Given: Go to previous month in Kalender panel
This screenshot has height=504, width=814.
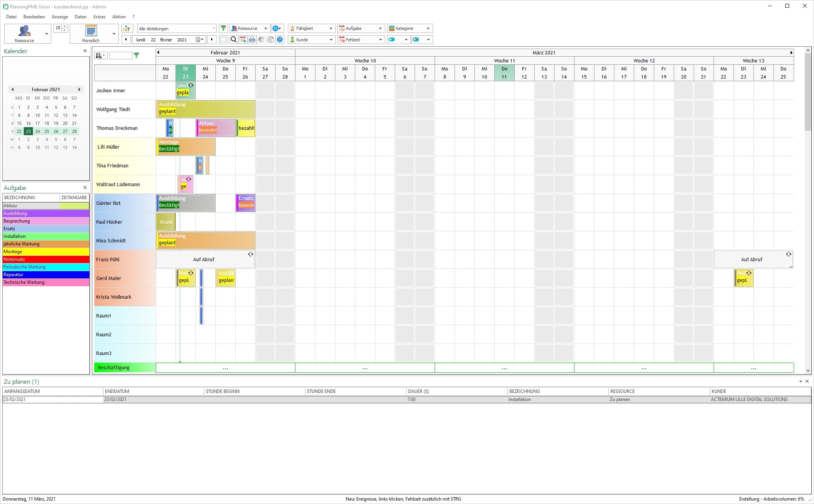Looking at the screenshot, I should pyautogui.click(x=13, y=89).
